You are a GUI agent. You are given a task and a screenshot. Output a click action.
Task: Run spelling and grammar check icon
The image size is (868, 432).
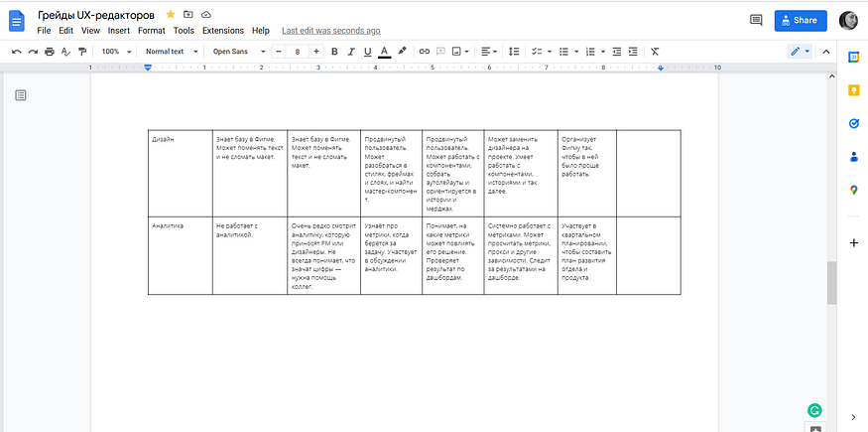65,52
